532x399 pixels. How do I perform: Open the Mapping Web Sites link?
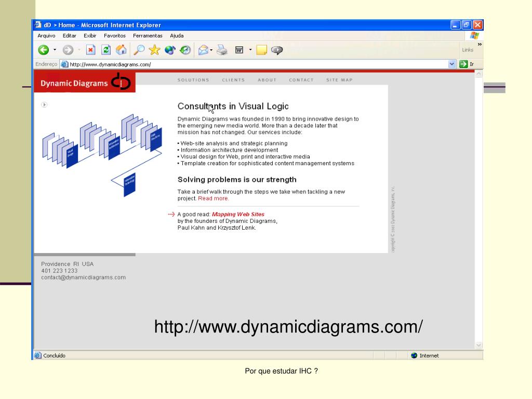point(238,215)
